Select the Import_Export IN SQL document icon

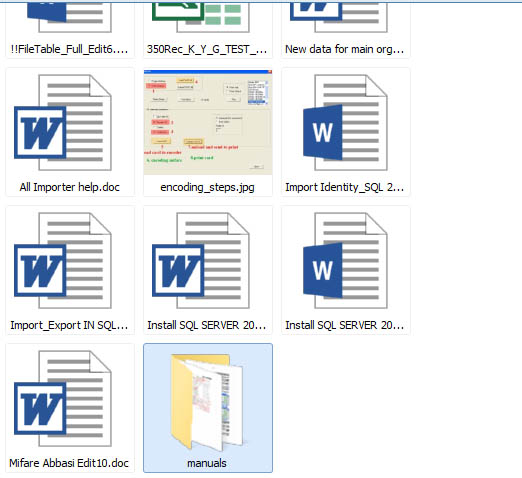point(63,261)
